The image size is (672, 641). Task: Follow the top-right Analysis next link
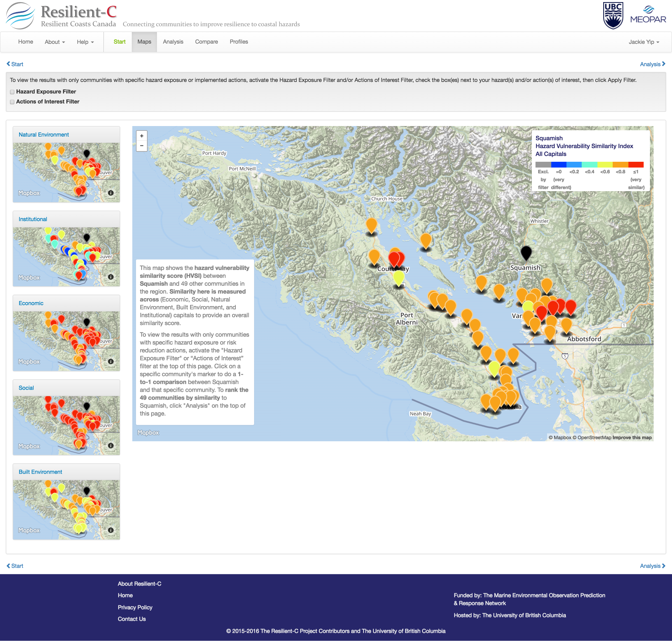(652, 64)
